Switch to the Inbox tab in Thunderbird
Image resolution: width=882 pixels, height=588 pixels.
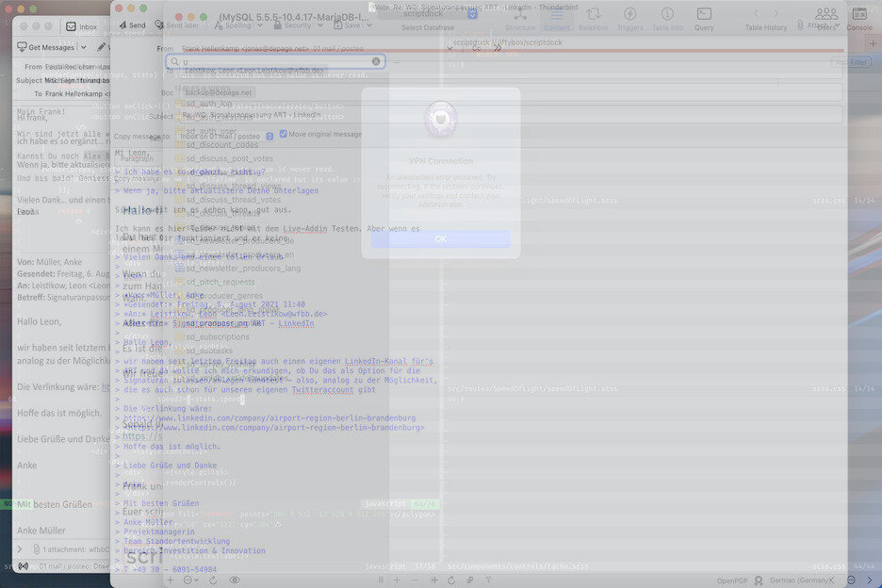point(82,26)
